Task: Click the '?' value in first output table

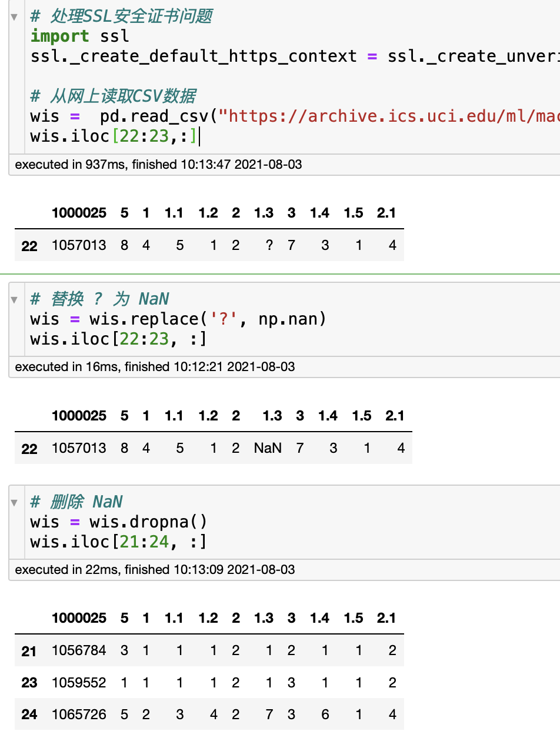Action: 269,245
